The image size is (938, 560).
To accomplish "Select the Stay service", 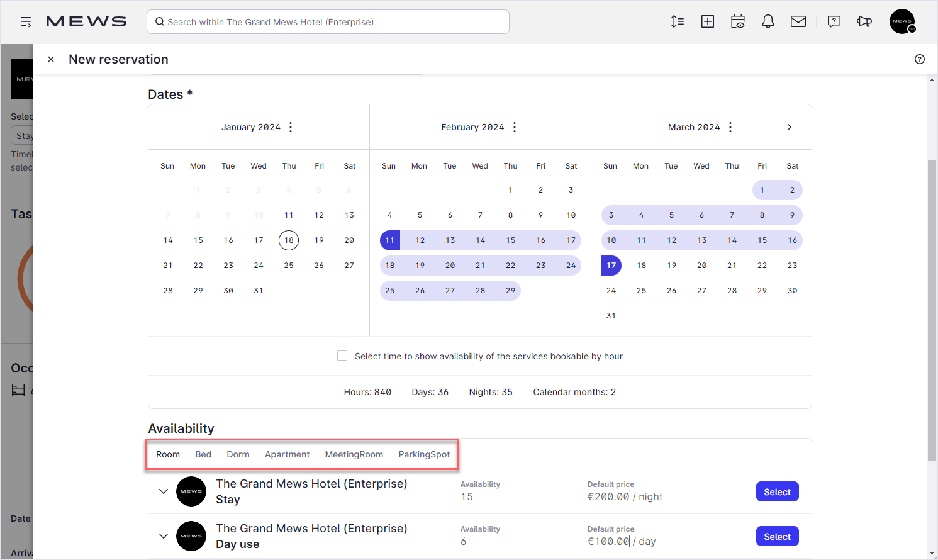I will click(778, 492).
